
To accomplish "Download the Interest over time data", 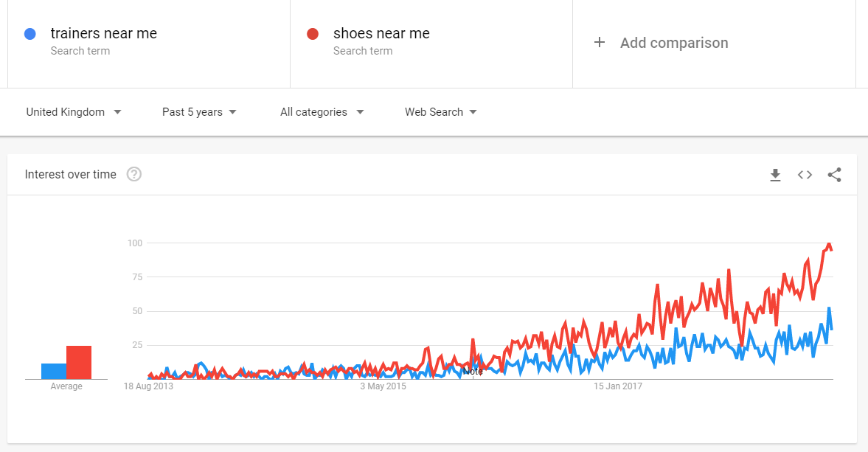I will point(775,175).
